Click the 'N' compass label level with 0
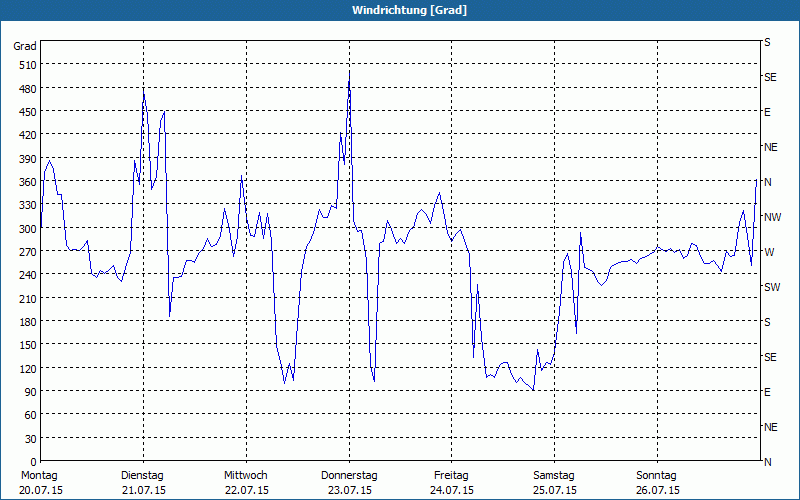The image size is (800, 500). tap(768, 462)
